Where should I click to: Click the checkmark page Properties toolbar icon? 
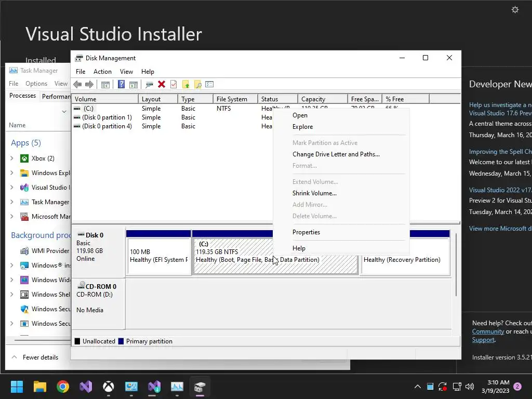tap(174, 85)
